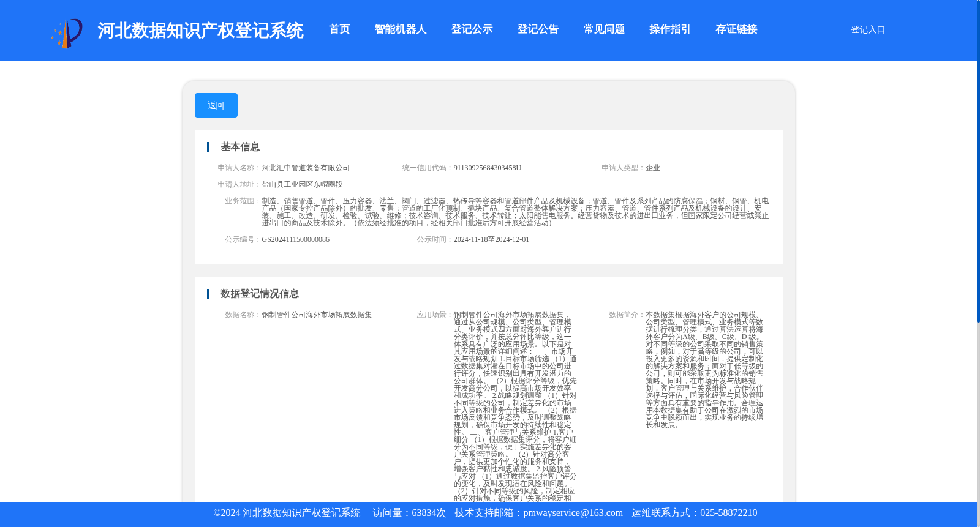Open the 智能机器人 menu item
This screenshot has width=980, height=527.
[401, 29]
